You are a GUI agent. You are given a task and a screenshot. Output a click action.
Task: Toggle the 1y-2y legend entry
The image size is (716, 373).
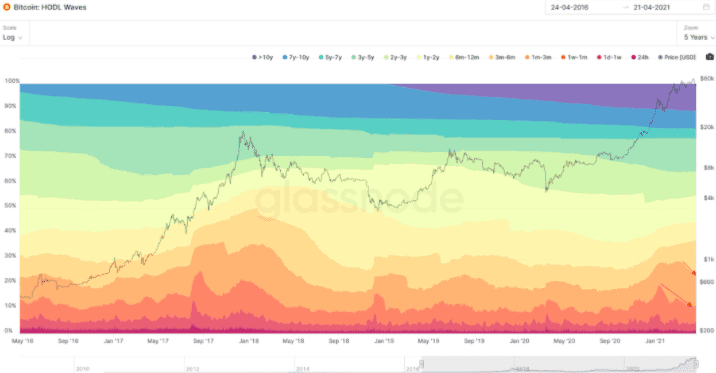tap(427, 58)
